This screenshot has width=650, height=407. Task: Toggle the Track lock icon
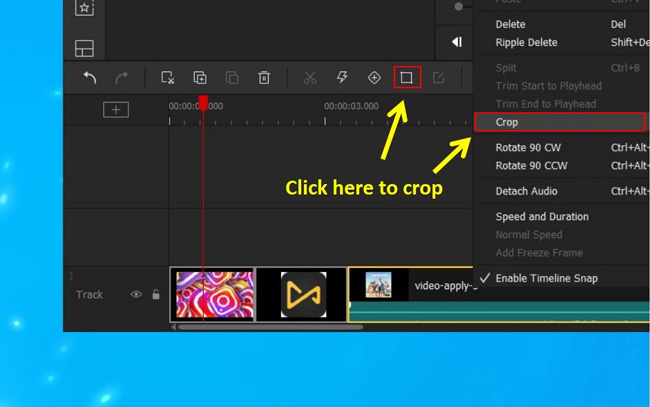click(156, 294)
